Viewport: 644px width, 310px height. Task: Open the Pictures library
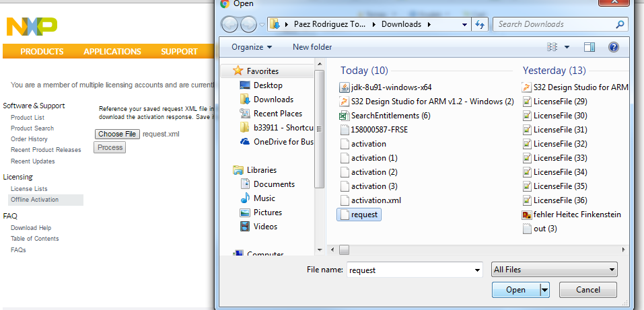[261, 212]
